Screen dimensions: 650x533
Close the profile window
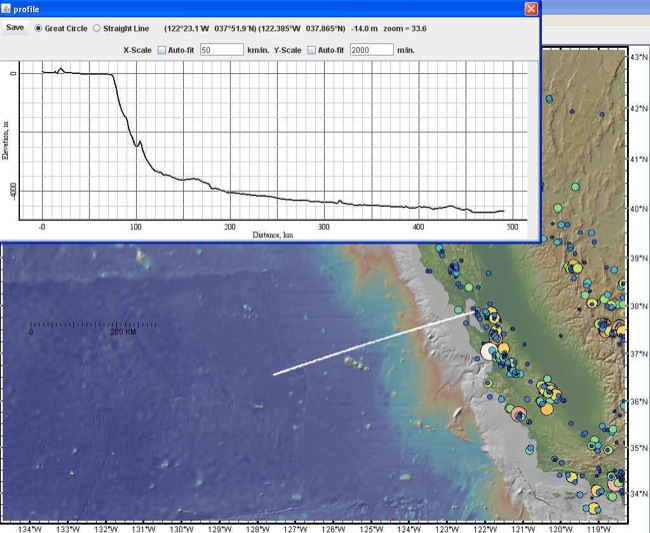coord(531,8)
